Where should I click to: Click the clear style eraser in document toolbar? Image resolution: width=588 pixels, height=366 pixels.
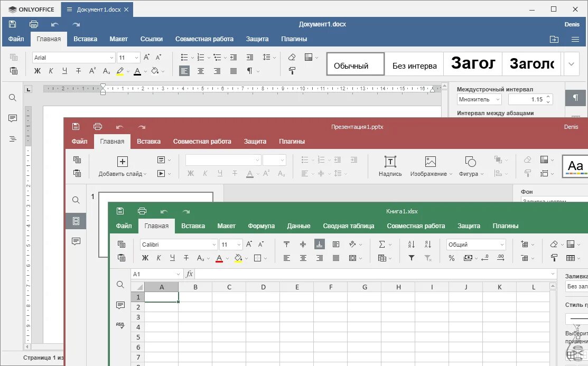pos(292,58)
